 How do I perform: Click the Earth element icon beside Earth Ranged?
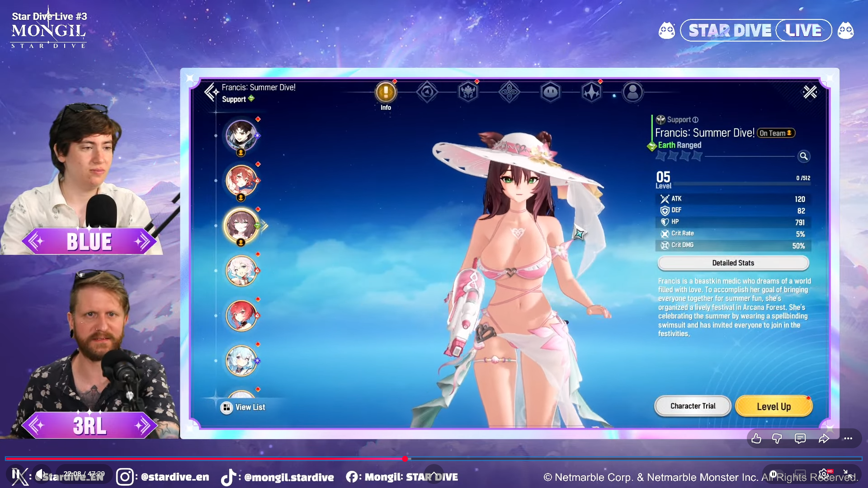tap(651, 146)
